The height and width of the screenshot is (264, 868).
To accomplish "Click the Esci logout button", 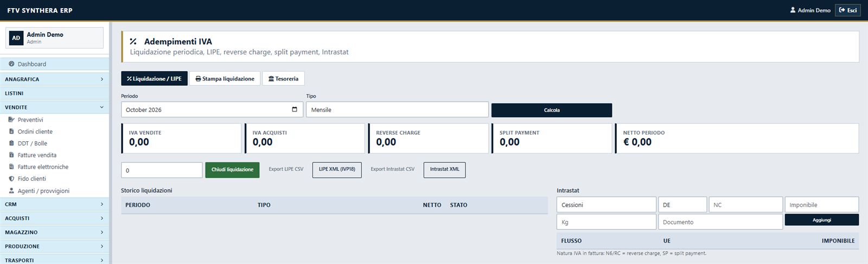I will point(847,10).
